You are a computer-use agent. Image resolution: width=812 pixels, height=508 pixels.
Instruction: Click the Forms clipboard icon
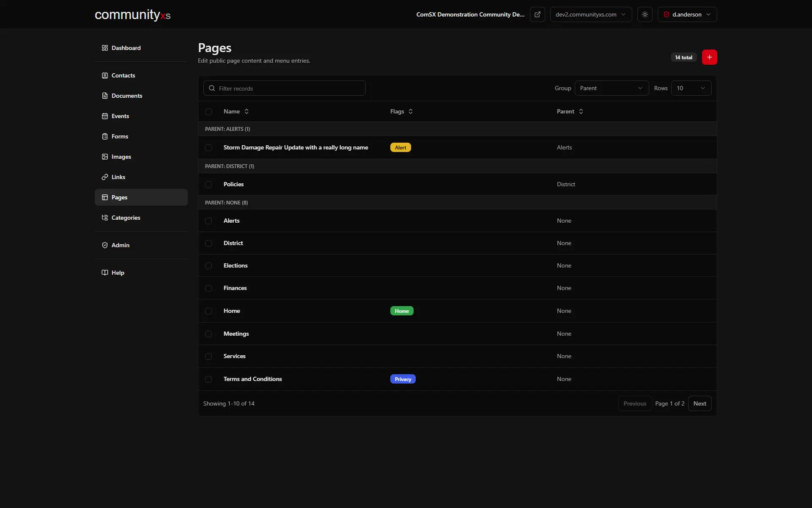tap(105, 136)
